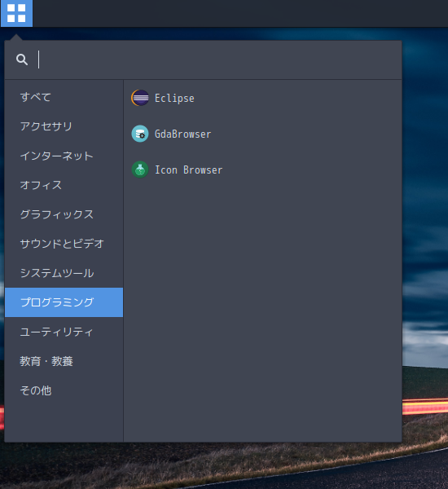
Task: Show the サウンドとビデオ category
Action: click(x=64, y=244)
